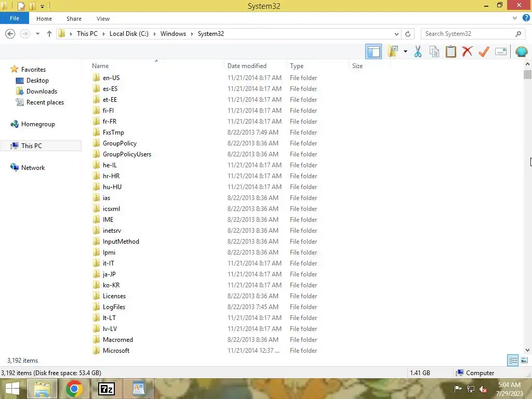Select the GroupPolicyUsers folder
532x399 pixels.
(x=127, y=154)
